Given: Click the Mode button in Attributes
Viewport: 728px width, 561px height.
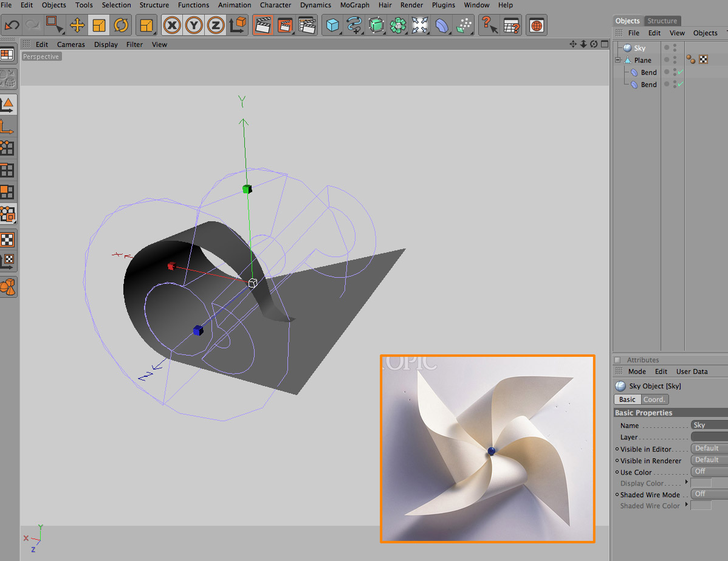Looking at the screenshot, I should (637, 371).
